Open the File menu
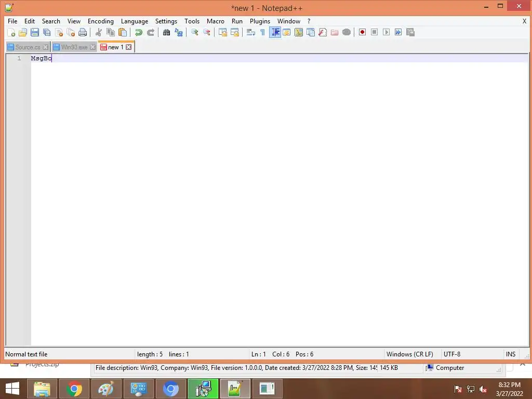532x399 pixels. (12, 21)
